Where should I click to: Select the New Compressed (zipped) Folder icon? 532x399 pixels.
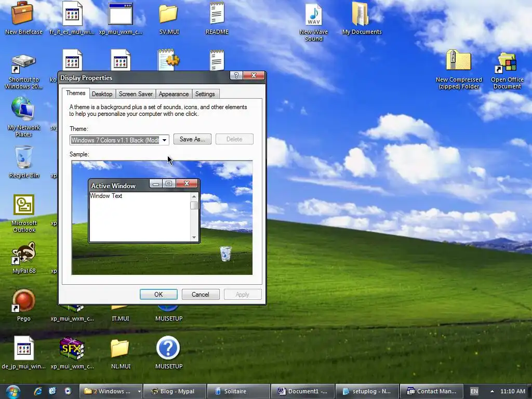point(459,70)
